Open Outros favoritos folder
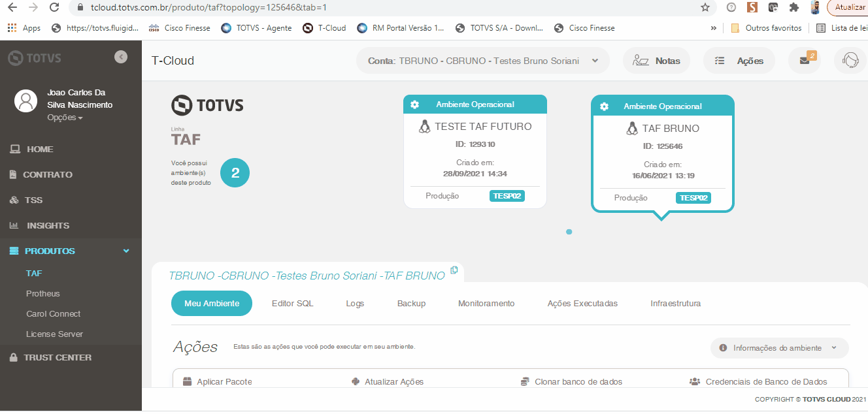868x414 pixels. coord(767,28)
